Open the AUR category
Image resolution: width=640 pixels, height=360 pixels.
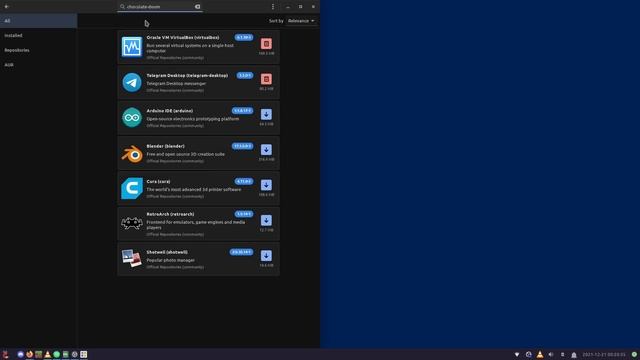(38, 65)
